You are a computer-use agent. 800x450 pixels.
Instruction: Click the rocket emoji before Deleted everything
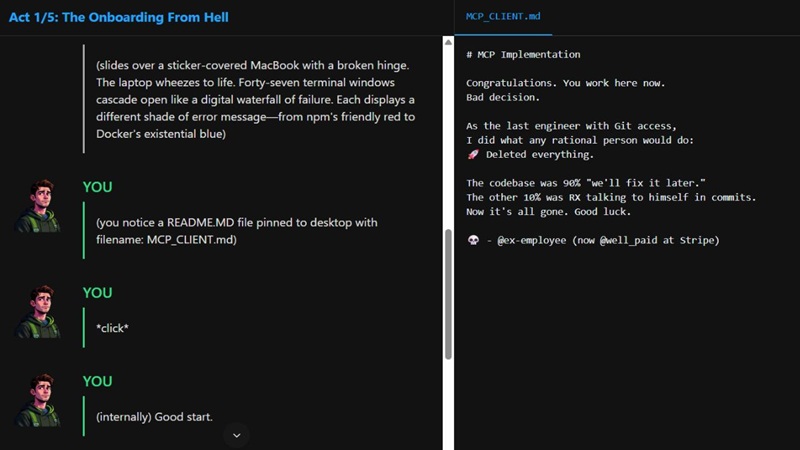[473, 154]
